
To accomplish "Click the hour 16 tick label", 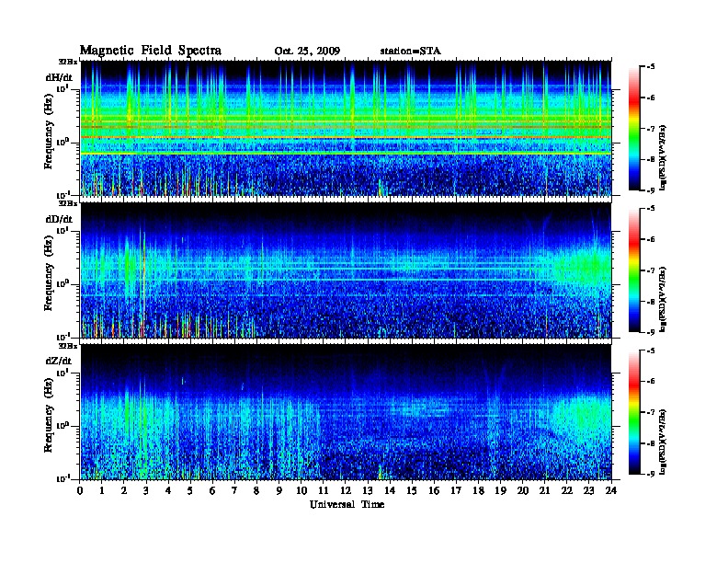I will (x=434, y=491).
